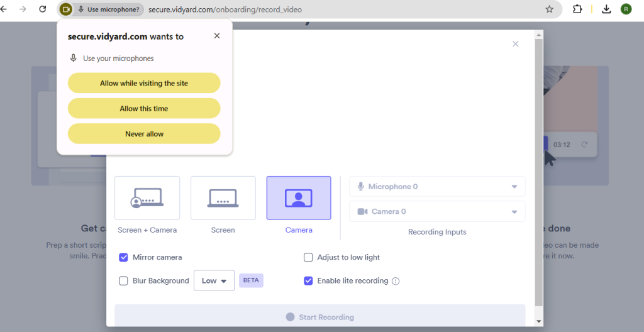Click the URL in the address bar
Image resolution: width=644 pixels, height=332 pixels.
pos(225,9)
